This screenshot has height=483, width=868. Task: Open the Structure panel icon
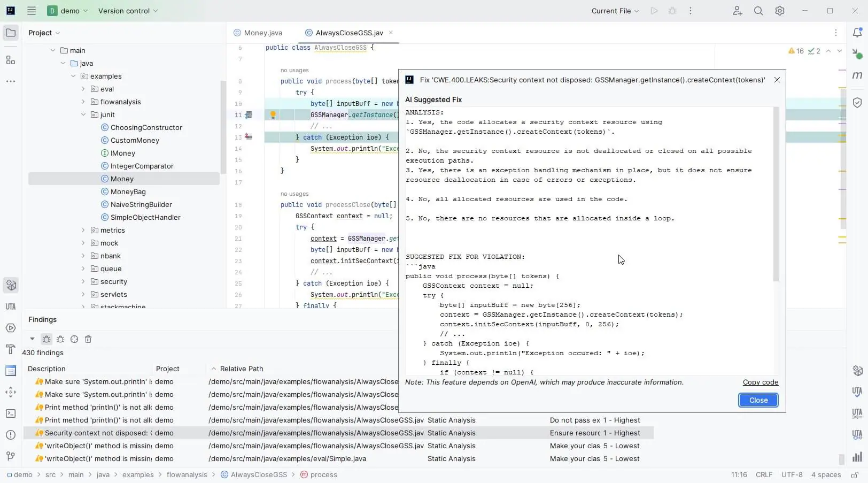[11, 60]
